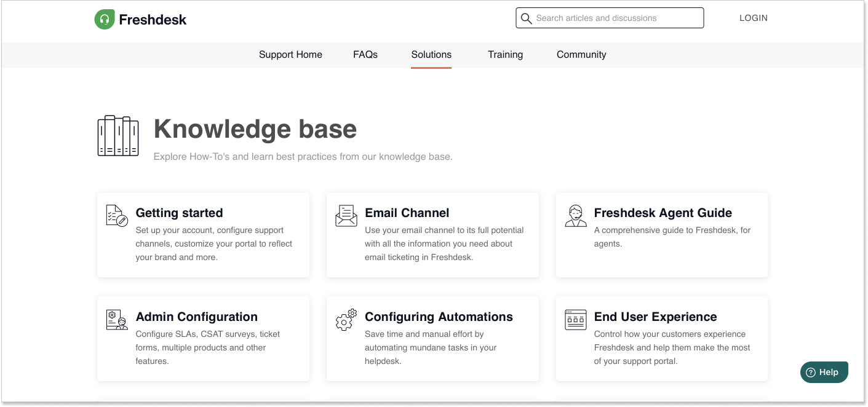
Task: Click the Getting started checklist icon
Action: (x=117, y=216)
